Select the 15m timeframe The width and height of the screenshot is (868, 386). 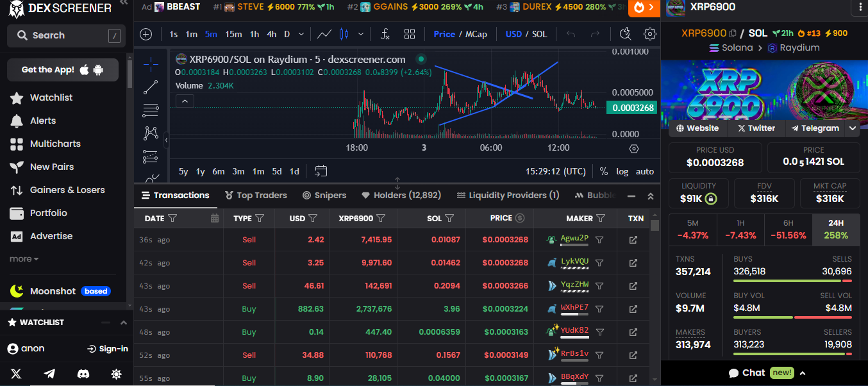click(233, 34)
